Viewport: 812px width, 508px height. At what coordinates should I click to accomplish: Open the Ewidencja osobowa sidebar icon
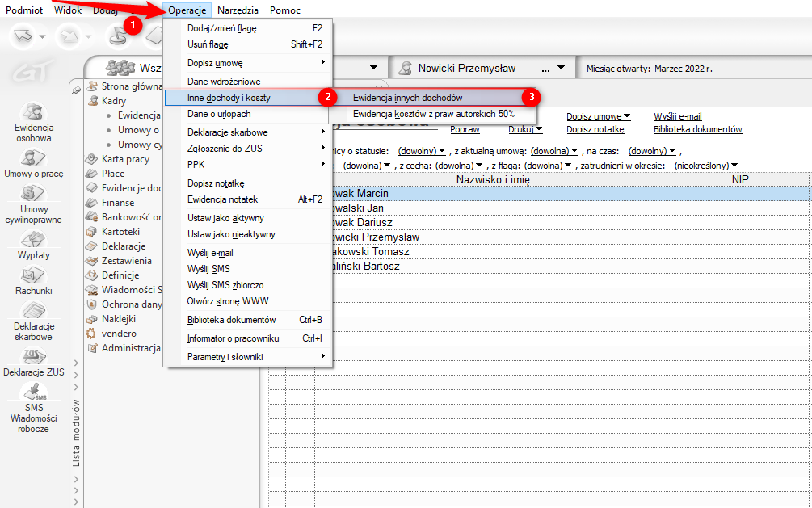point(34,111)
